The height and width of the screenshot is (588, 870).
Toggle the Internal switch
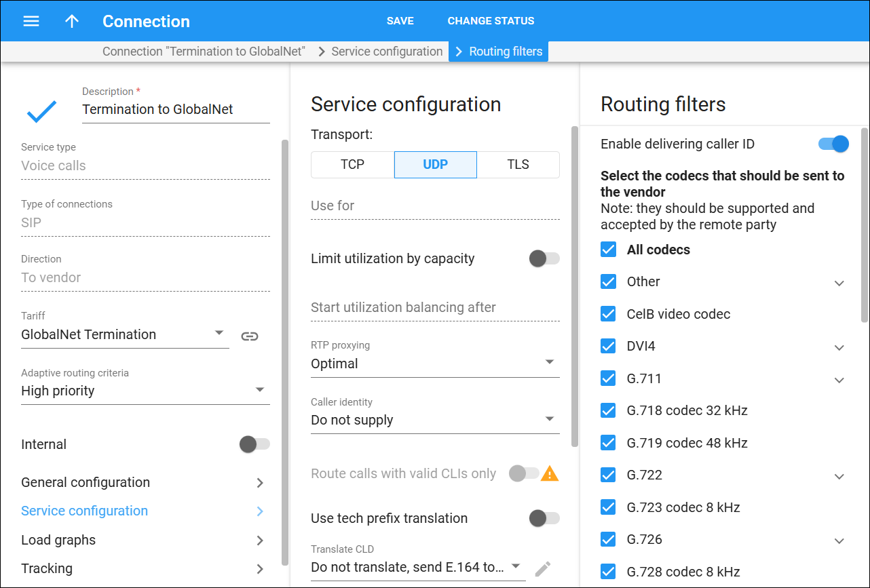click(x=254, y=444)
